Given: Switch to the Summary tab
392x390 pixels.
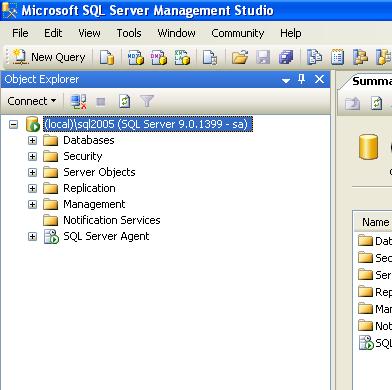Looking at the screenshot, I should (367, 81).
